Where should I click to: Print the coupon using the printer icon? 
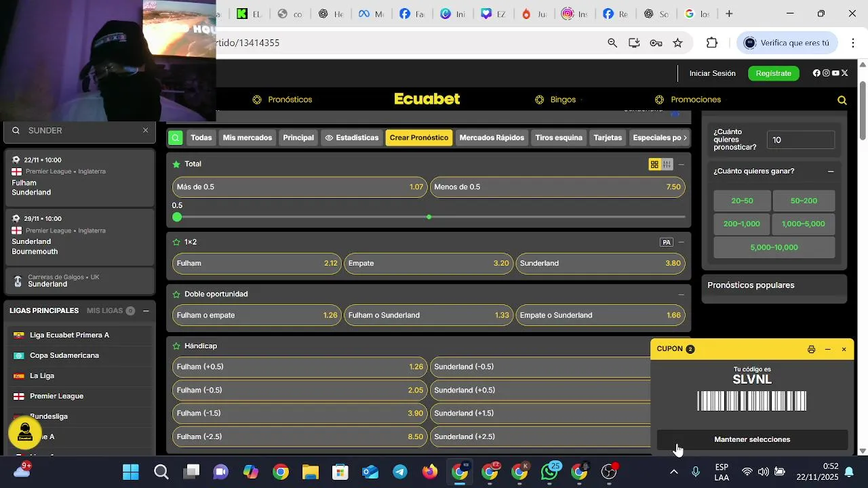(x=811, y=349)
